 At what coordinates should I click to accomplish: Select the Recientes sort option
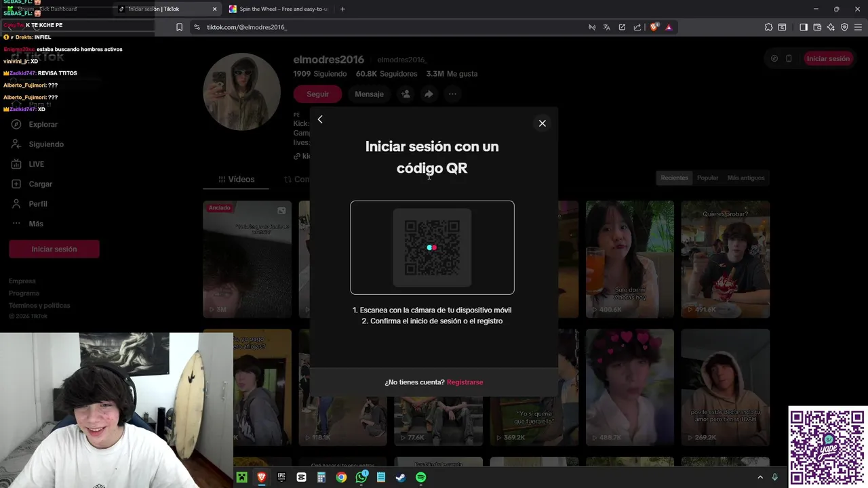pos(674,178)
